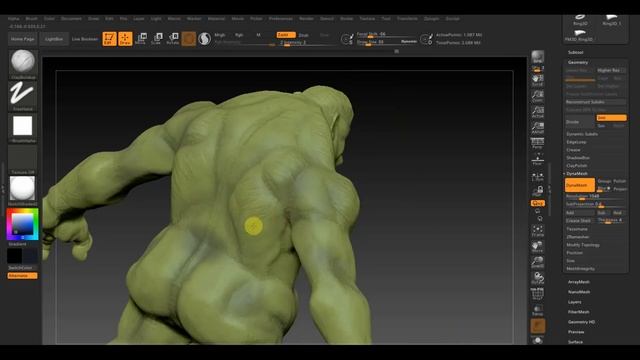Click the LightBox button

(x=54, y=39)
